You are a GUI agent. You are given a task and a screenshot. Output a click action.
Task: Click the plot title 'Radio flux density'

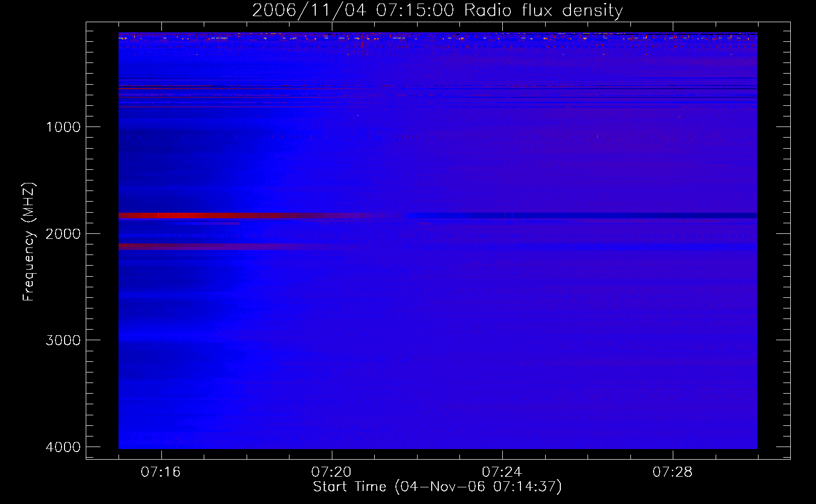tap(438, 10)
